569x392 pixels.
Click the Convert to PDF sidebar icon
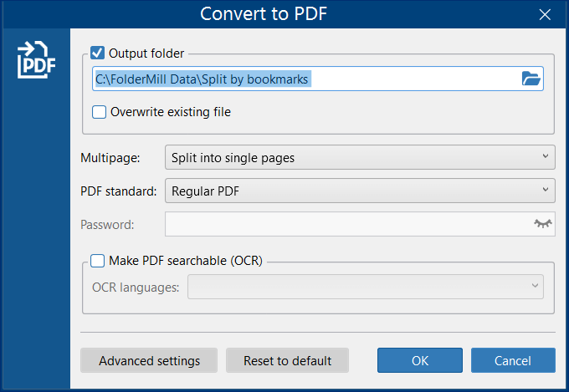click(x=36, y=60)
